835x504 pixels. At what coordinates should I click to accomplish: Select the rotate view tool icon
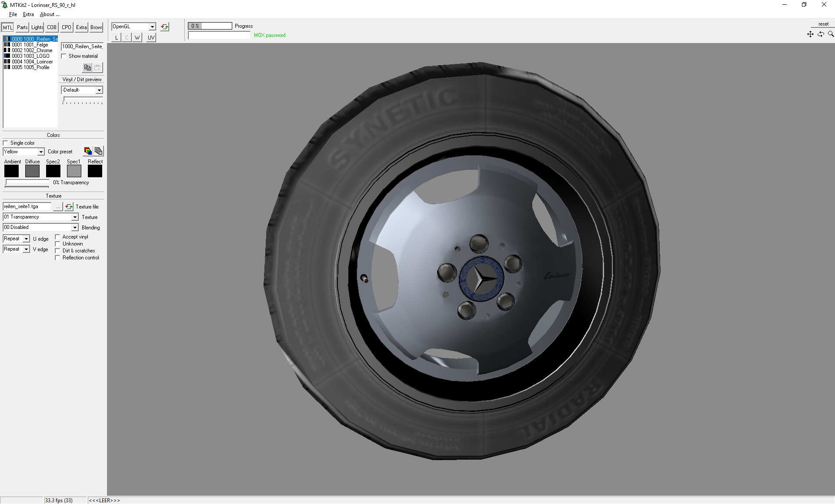pyautogui.click(x=821, y=34)
